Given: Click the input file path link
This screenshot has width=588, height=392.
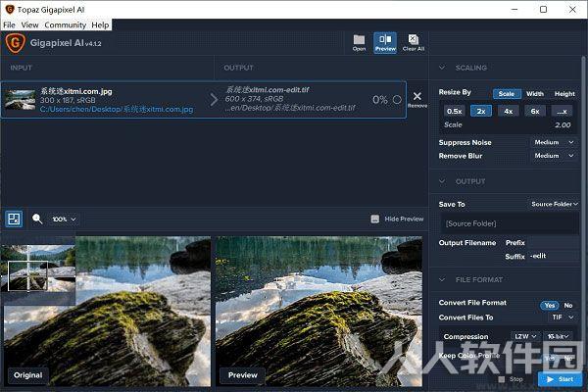Looking at the screenshot, I should coord(117,109).
